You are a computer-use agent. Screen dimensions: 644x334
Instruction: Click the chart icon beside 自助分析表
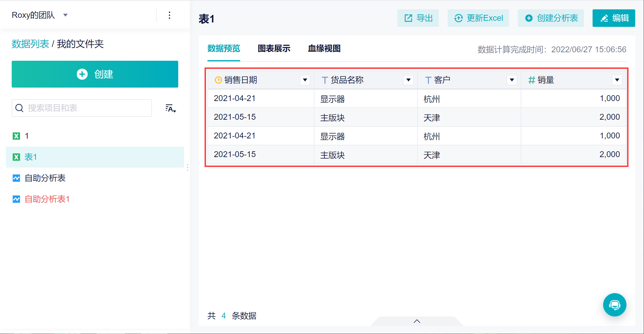(x=16, y=178)
